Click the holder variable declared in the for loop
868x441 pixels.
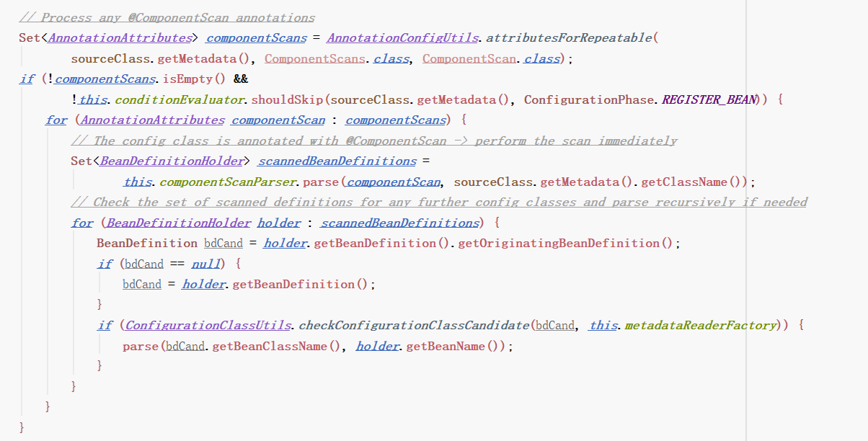[x=279, y=223]
